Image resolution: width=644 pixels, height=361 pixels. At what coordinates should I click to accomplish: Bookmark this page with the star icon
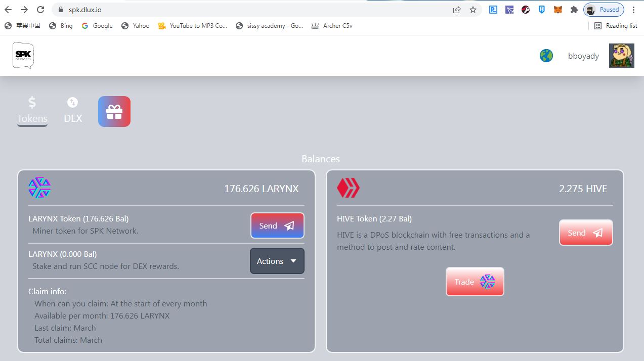pyautogui.click(x=473, y=10)
